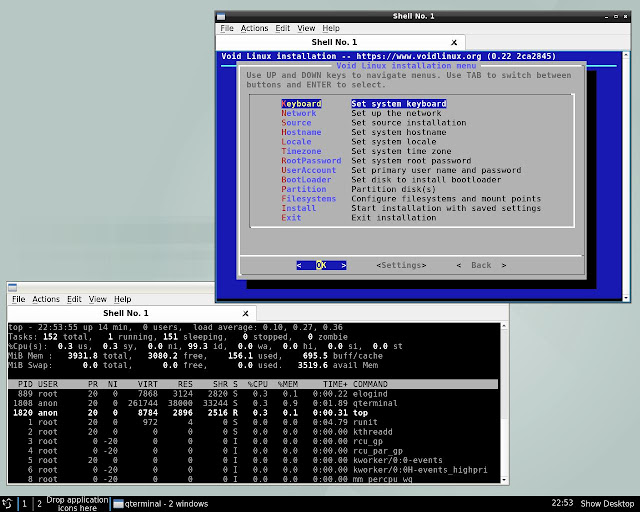The image size is (640, 512).
Task: Open the Actions menu in installer terminal
Action: click(x=254, y=29)
